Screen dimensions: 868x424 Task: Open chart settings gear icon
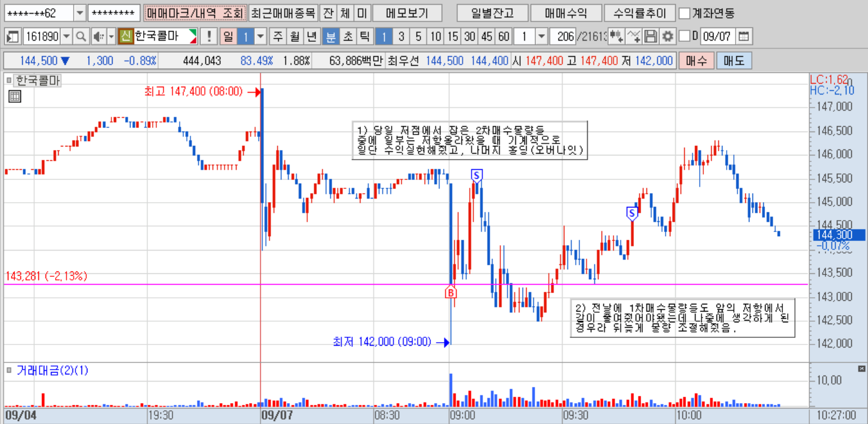click(667, 36)
